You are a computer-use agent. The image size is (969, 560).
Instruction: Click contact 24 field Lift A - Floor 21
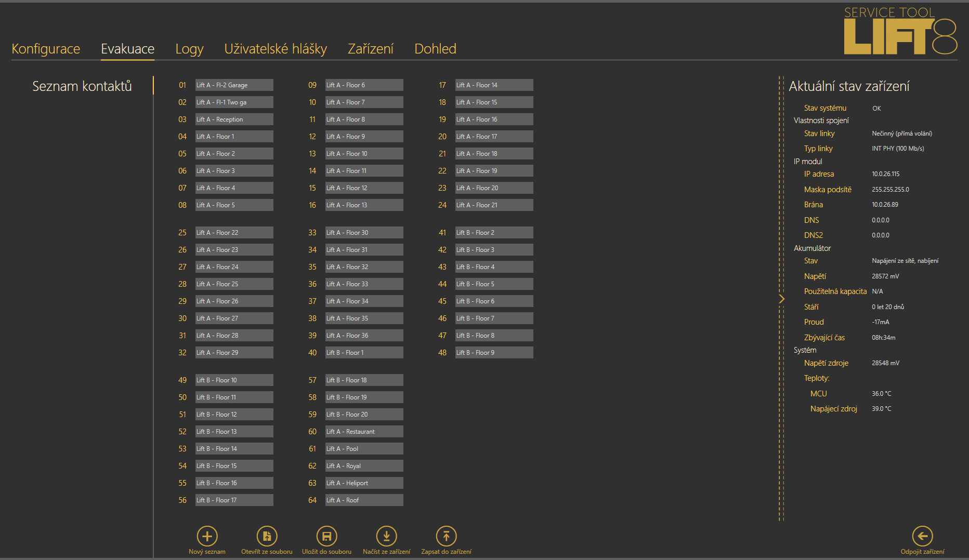pos(494,205)
